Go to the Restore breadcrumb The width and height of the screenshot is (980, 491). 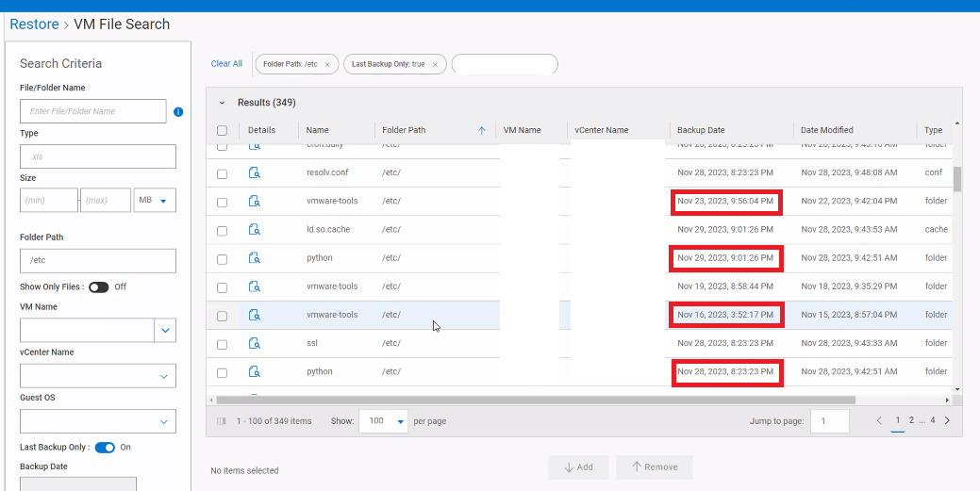[34, 25]
